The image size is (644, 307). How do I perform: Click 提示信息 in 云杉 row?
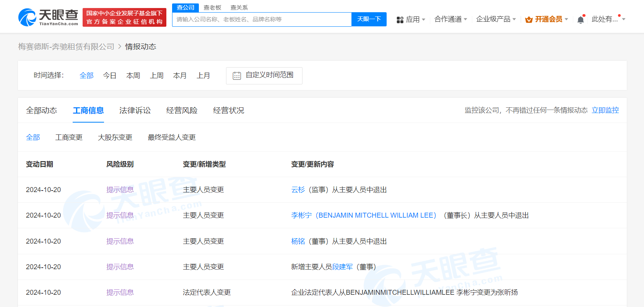point(120,190)
